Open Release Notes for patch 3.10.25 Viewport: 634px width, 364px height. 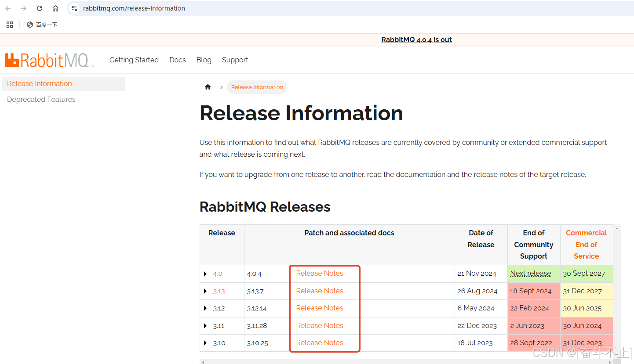pyautogui.click(x=320, y=342)
